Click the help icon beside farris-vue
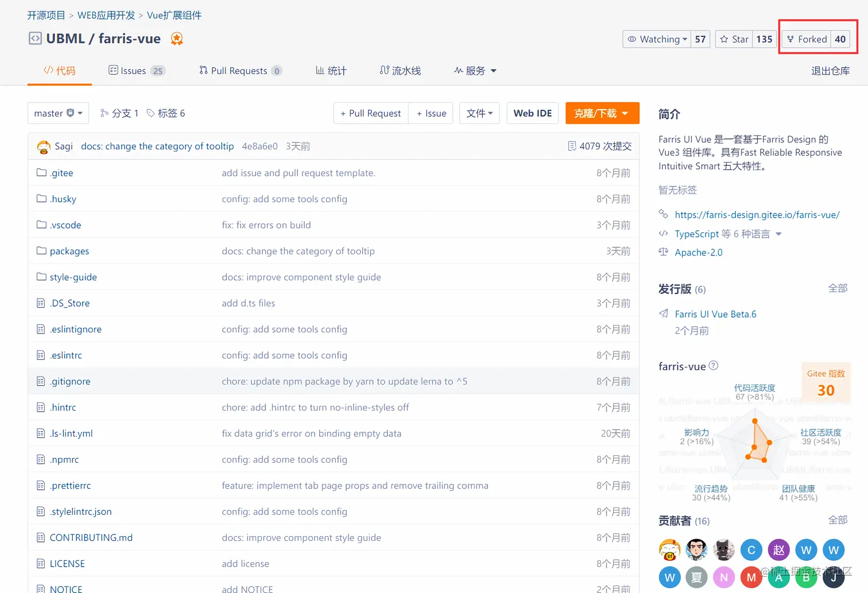 click(x=714, y=366)
